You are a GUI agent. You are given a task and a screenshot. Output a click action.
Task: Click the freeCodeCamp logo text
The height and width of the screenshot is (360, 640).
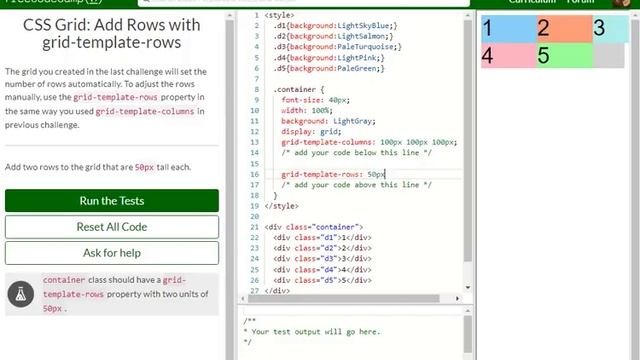[53, 2]
